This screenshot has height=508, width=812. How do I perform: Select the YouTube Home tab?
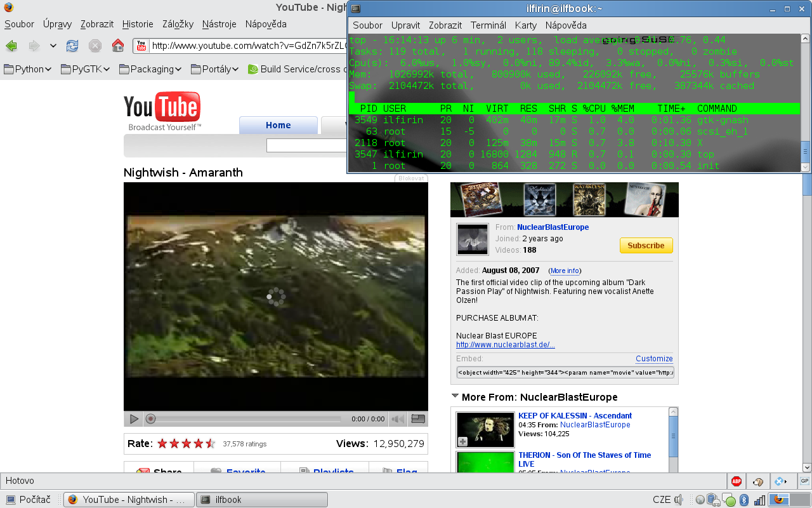click(278, 125)
